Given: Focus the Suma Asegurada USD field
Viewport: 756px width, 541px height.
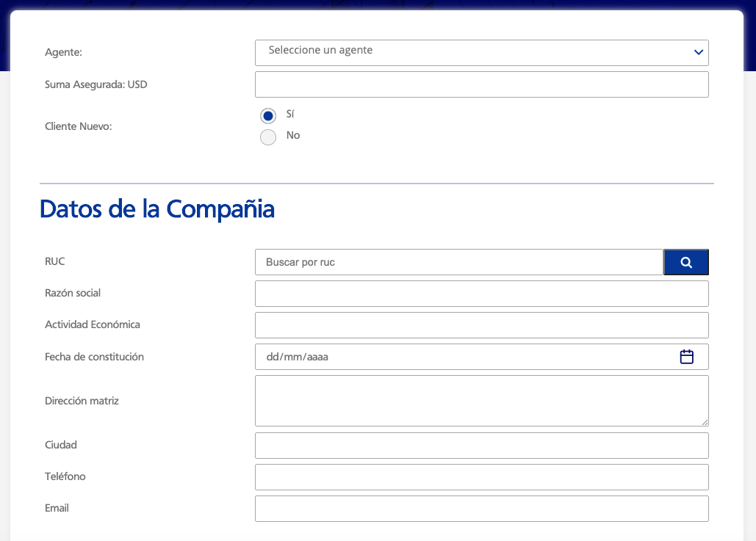Looking at the screenshot, I should tap(482, 84).
